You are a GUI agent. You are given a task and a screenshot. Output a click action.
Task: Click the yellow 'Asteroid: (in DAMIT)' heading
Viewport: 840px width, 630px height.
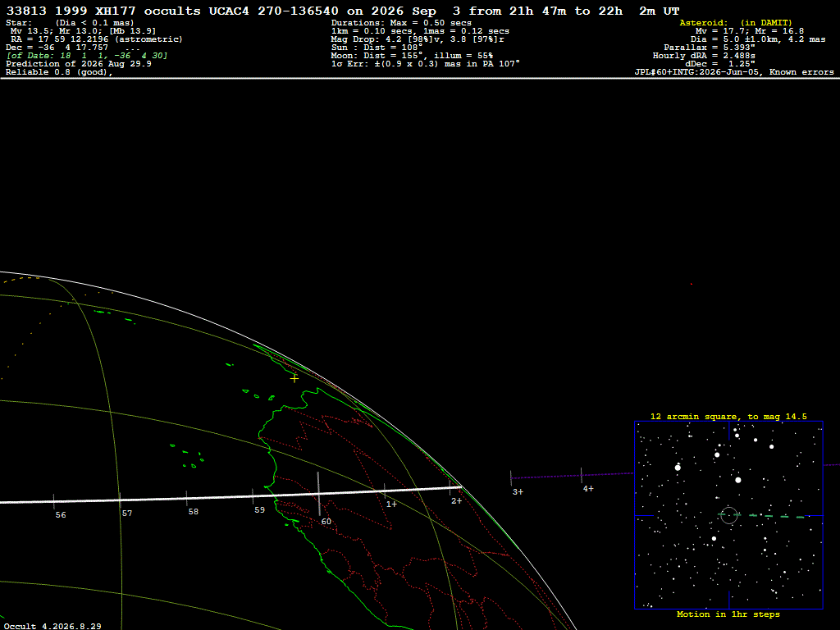tap(736, 22)
